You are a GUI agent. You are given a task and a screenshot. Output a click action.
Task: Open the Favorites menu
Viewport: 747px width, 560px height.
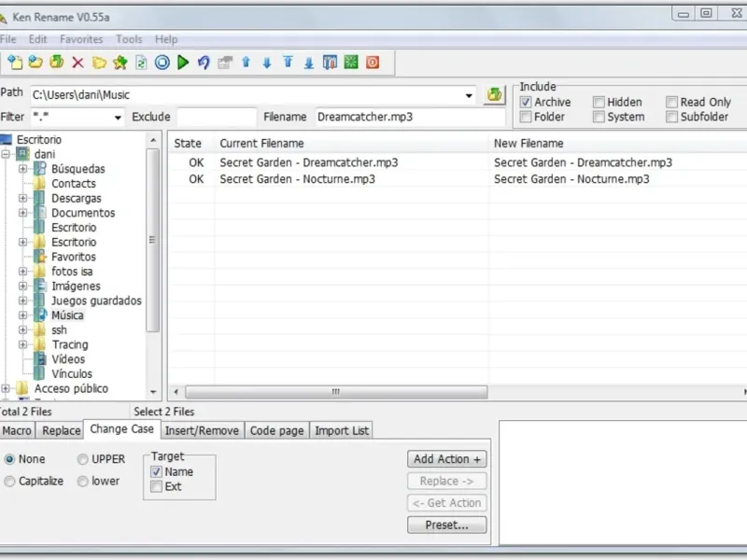pos(81,39)
